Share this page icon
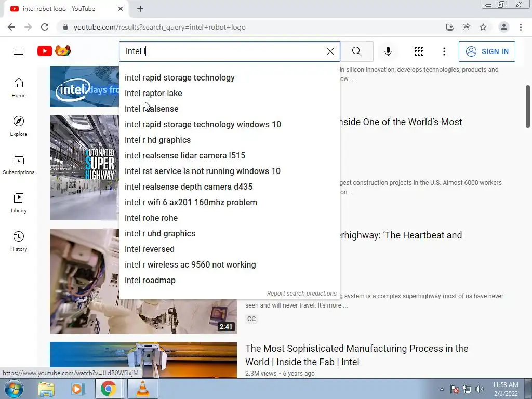The width and height of the screenshot is (532, 399). click(466, 27)
